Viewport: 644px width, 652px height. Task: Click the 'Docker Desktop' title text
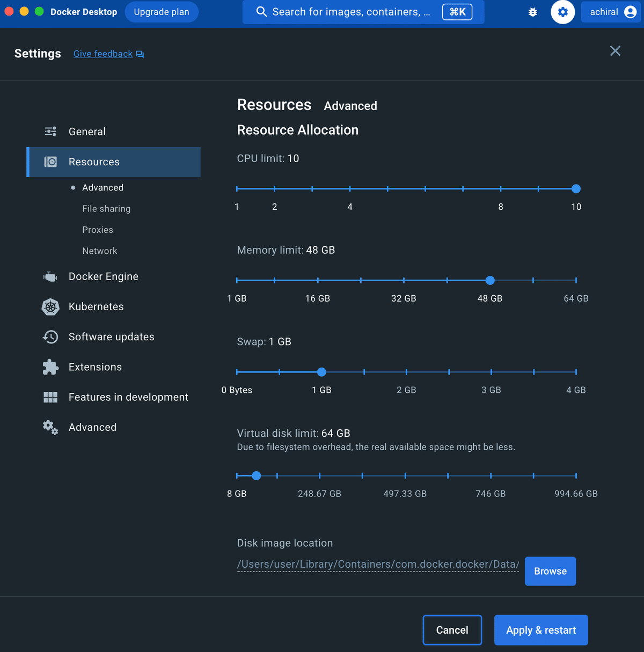pos(84,12)
